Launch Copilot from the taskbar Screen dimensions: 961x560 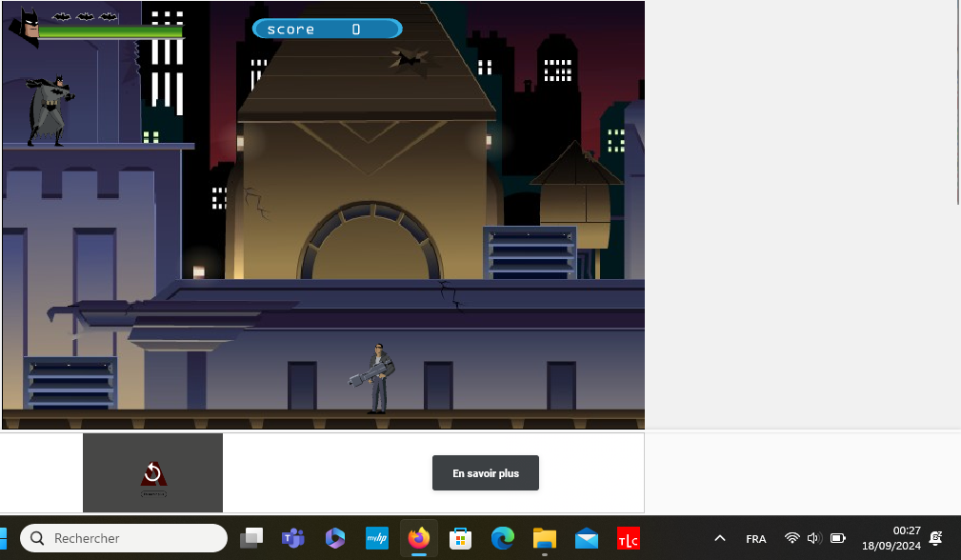click(334, 538)
